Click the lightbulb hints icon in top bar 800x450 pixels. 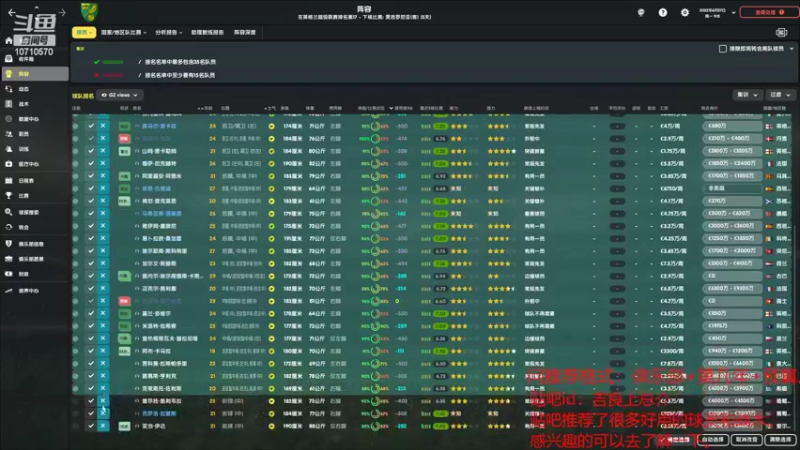pos(641,12)
